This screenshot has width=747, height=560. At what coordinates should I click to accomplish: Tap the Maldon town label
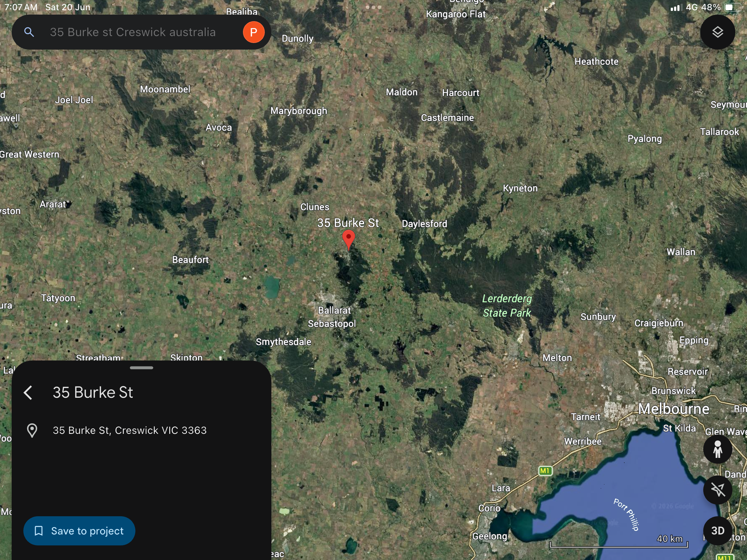(402, 92)
